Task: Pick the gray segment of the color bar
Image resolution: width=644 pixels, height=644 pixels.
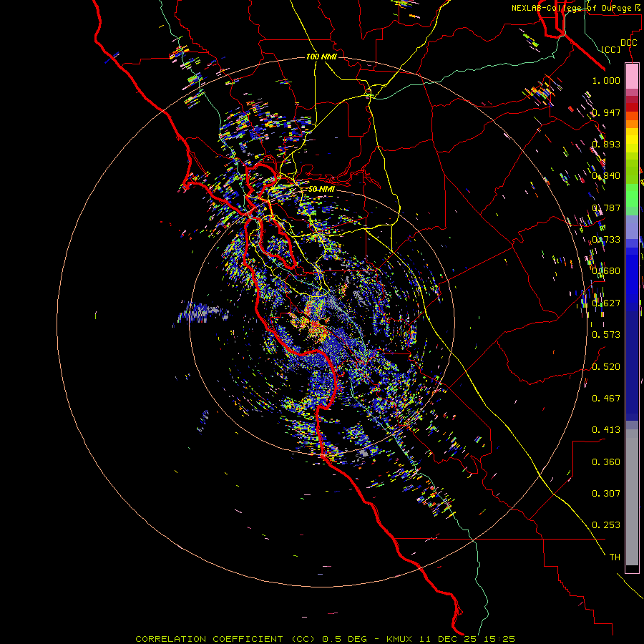Action: [x=632, y=497]
